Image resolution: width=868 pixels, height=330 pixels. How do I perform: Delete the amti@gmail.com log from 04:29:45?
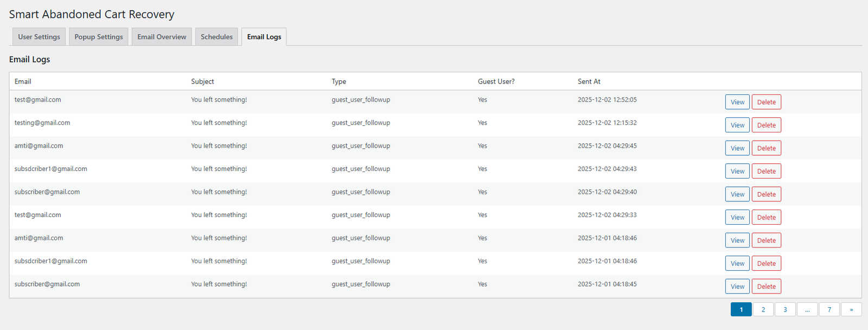click(x=766, y=148)
